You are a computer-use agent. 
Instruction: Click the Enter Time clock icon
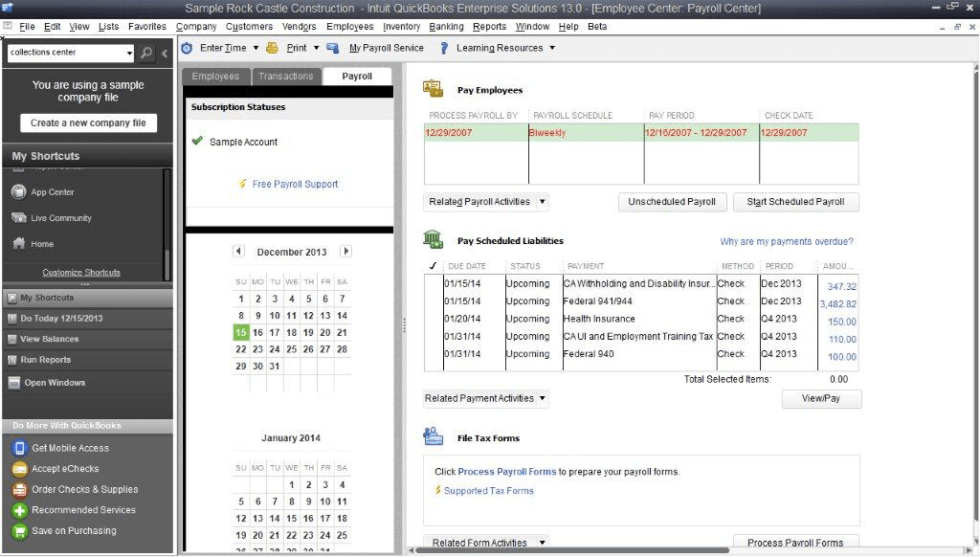tap(187, 48)
